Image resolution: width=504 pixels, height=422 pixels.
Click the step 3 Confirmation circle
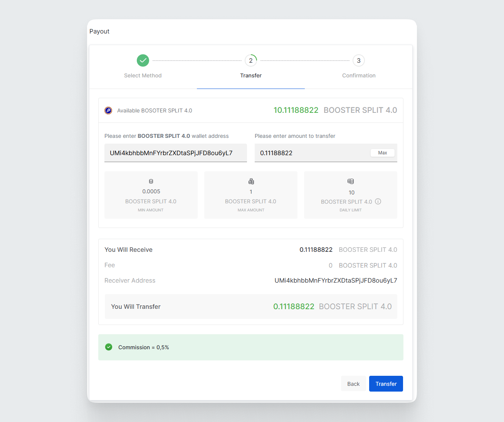pyautogui.click(x=359, y=60)
